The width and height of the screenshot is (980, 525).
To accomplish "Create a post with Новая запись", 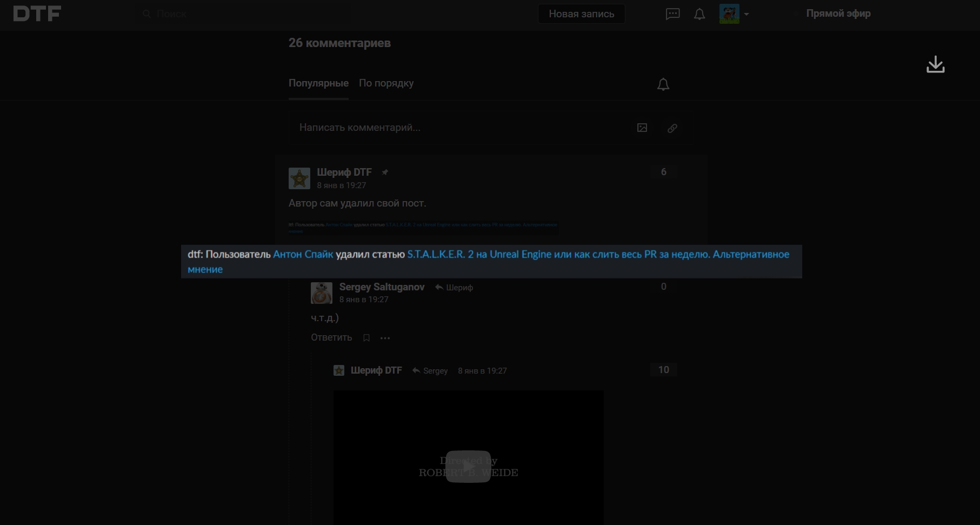I will pos(582,14).
